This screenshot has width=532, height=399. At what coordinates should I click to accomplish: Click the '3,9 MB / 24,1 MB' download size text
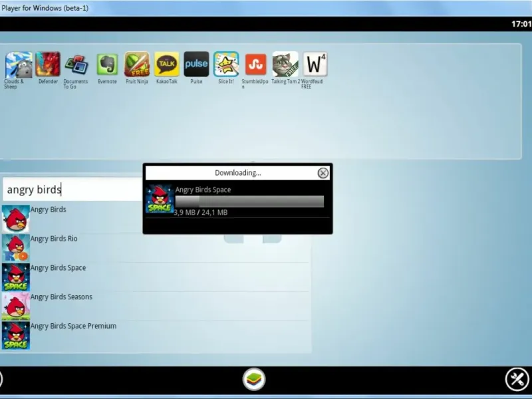tap(201, 212)
